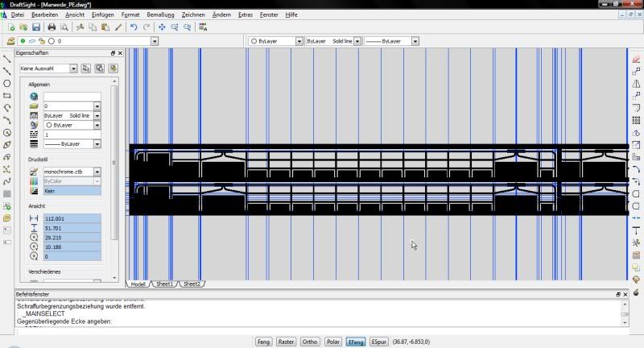Select the Line draw tool
The image size is (644, 348).
pyautogui.click(x=7, y=59)
